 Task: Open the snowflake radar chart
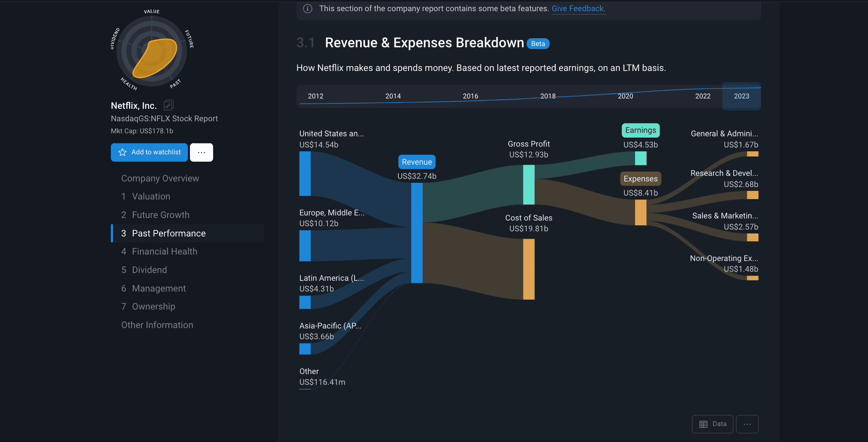[152, 51]
